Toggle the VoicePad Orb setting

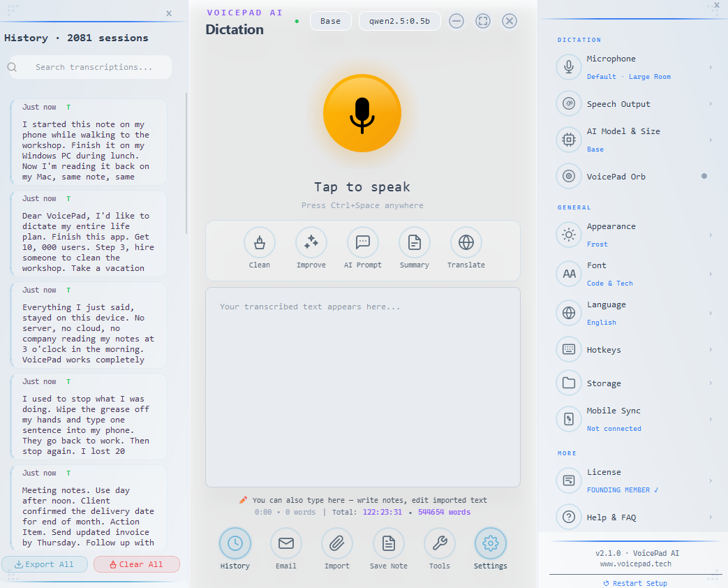pyautogui.click(x=704, y=176)
